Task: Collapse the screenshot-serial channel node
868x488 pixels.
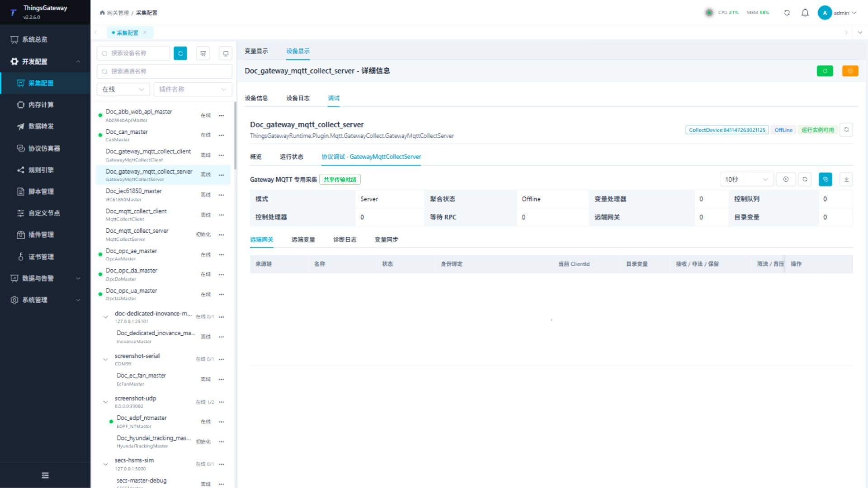Action: pyautogui.click(x=105, y=360)
